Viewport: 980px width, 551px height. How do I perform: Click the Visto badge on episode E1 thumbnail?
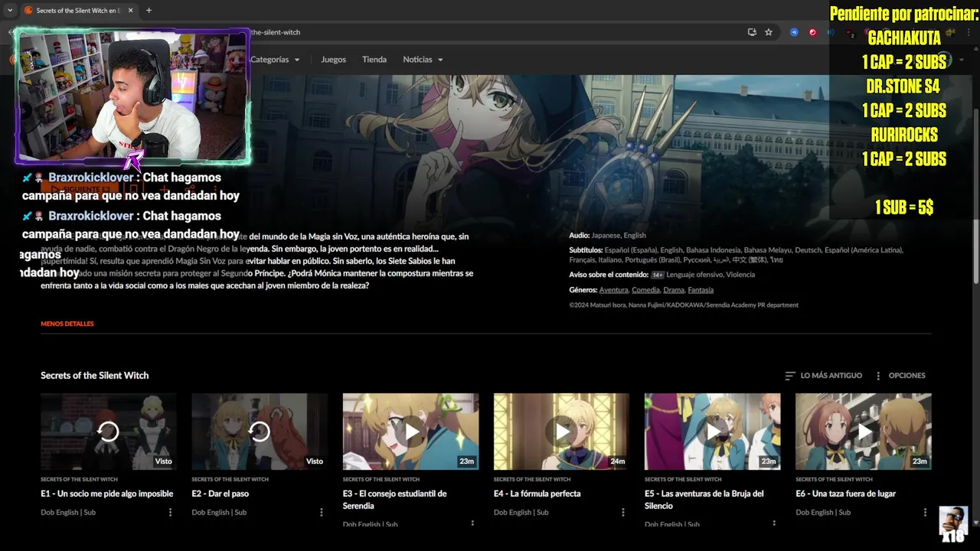(x=164, y=461)
